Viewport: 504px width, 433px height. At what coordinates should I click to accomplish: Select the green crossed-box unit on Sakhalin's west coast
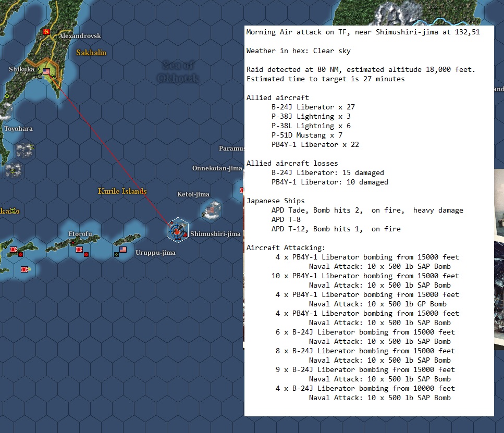point(7,96)
